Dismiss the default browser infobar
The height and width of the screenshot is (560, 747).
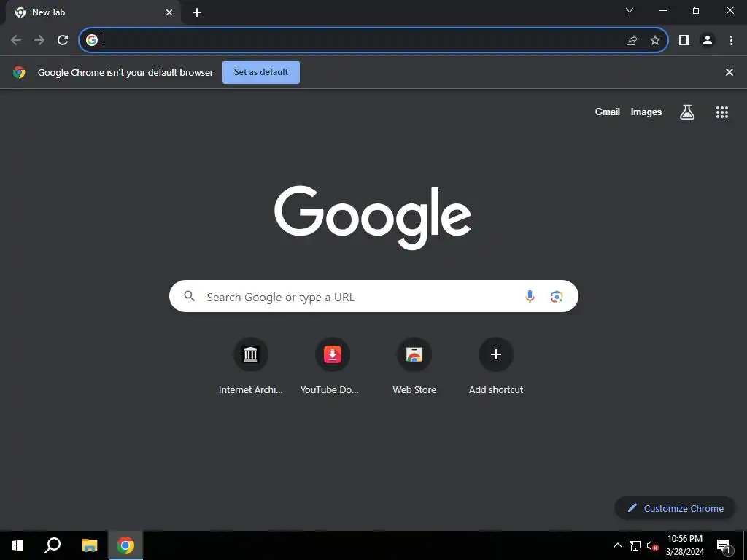(x=729, y=72)
